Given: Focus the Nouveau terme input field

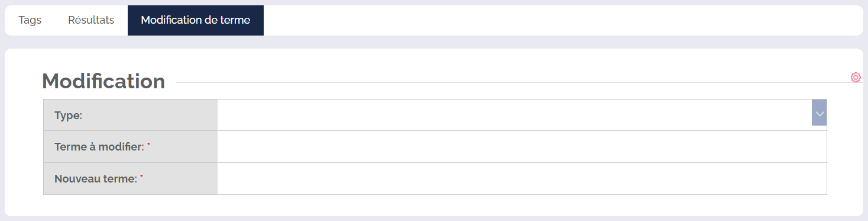Looking at the screenshot, I should 522,179.
